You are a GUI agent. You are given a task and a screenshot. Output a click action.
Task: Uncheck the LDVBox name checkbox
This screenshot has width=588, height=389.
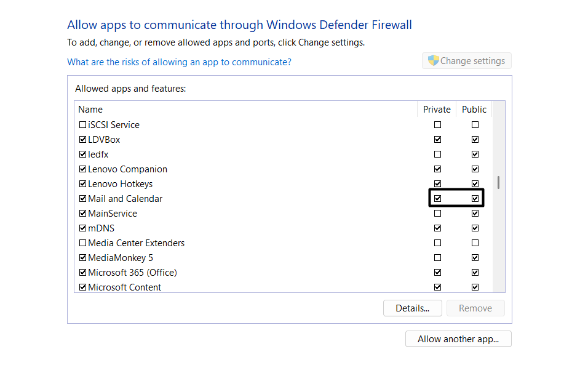(83, 140)
